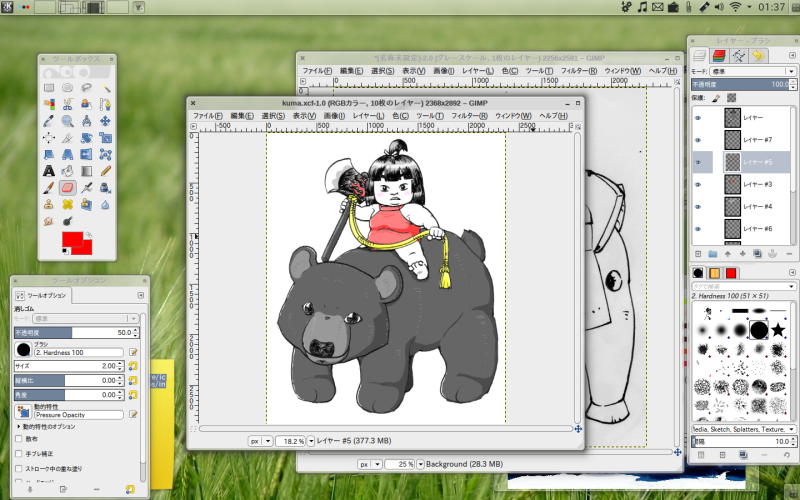Click the active Eraser tool
Image resolution: width=800 pixels, height=500 pixels.
point(67,188)
